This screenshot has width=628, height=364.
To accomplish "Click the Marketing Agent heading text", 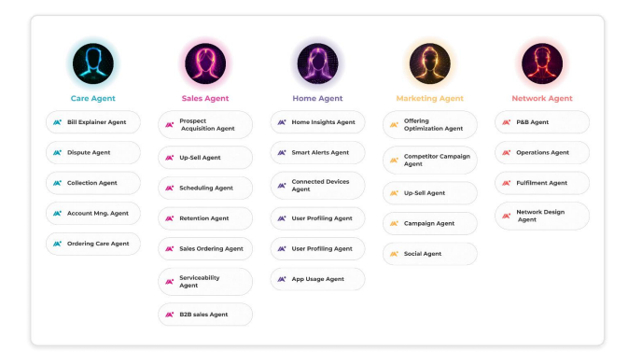I will [x=430, y=99].
